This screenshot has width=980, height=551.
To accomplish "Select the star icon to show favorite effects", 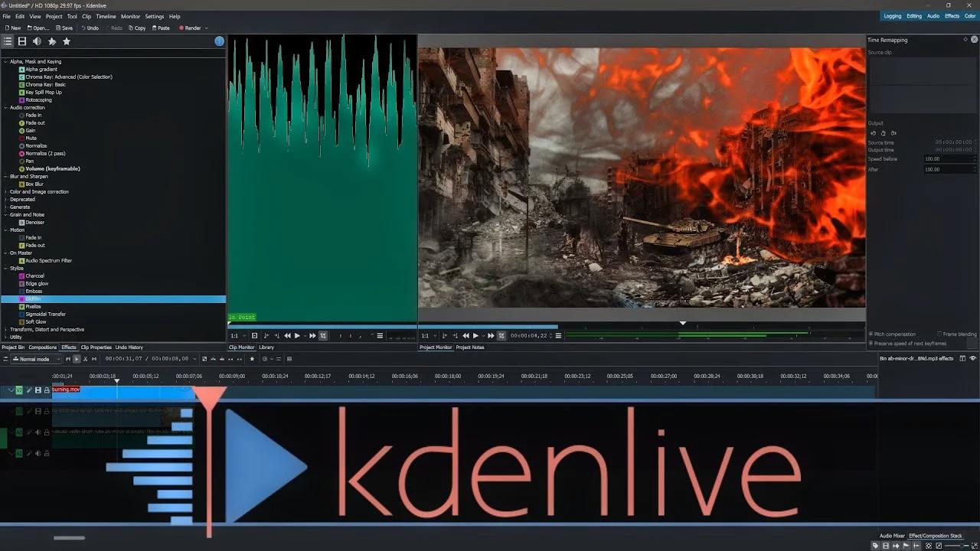I will tap(67, 41).
